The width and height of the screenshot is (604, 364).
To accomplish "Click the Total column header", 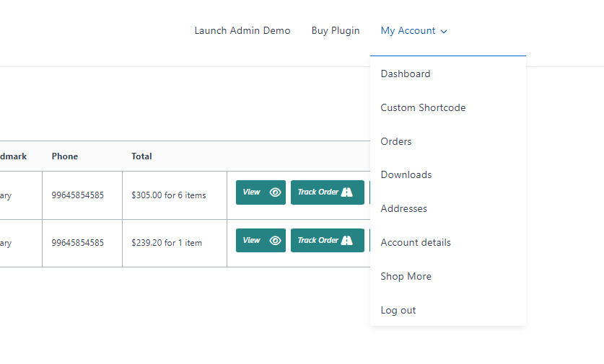I will [x=141, y=156].
